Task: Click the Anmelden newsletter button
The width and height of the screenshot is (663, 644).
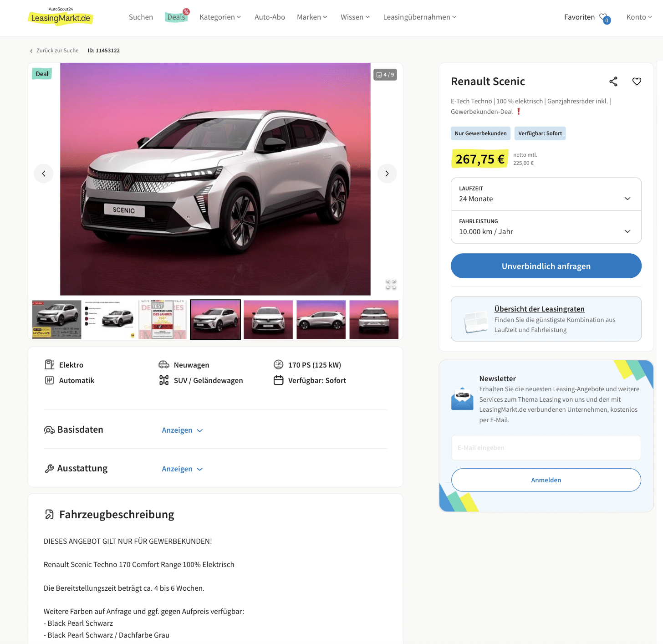Action: point(546,480)
